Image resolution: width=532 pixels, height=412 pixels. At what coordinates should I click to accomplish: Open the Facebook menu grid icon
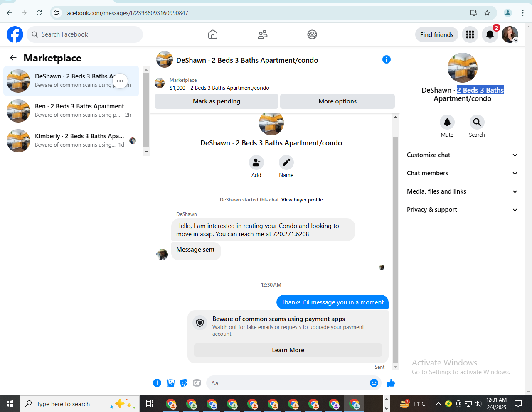point(470,34)
